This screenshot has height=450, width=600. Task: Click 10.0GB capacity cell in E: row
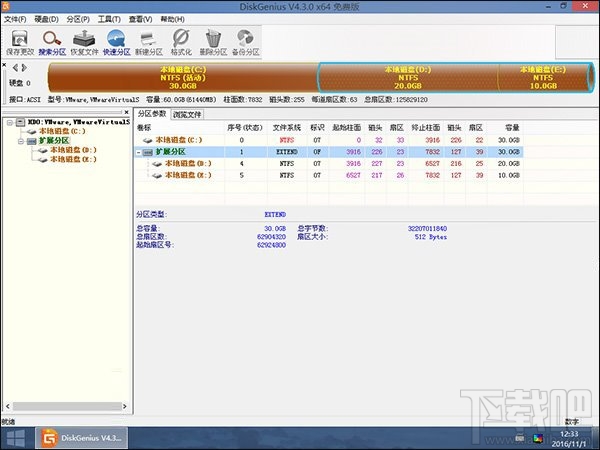(x=509, y=175)
